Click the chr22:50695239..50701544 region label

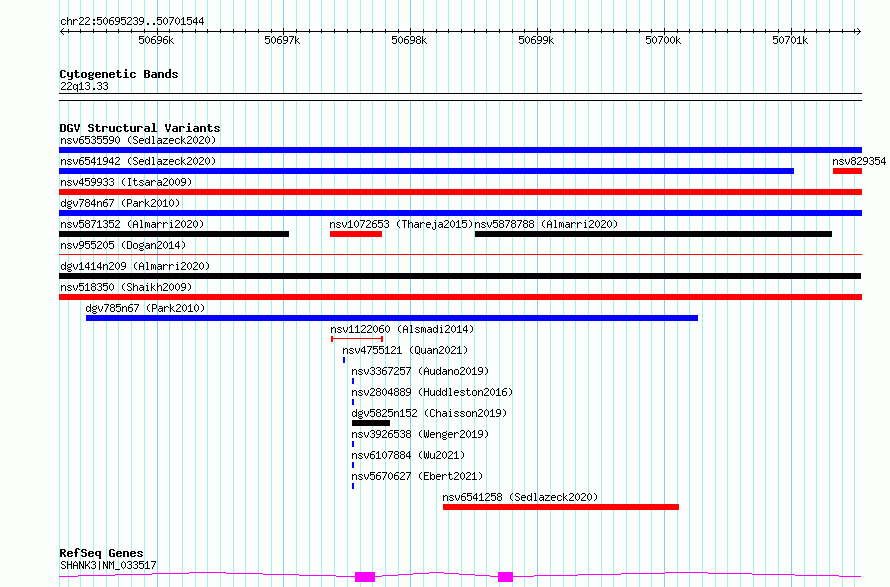(132, 22)
